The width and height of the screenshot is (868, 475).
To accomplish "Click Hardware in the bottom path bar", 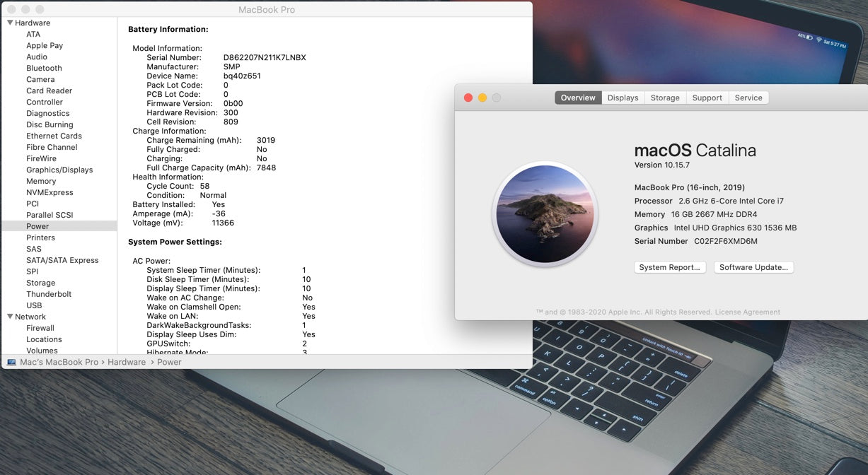I will 127,362.
